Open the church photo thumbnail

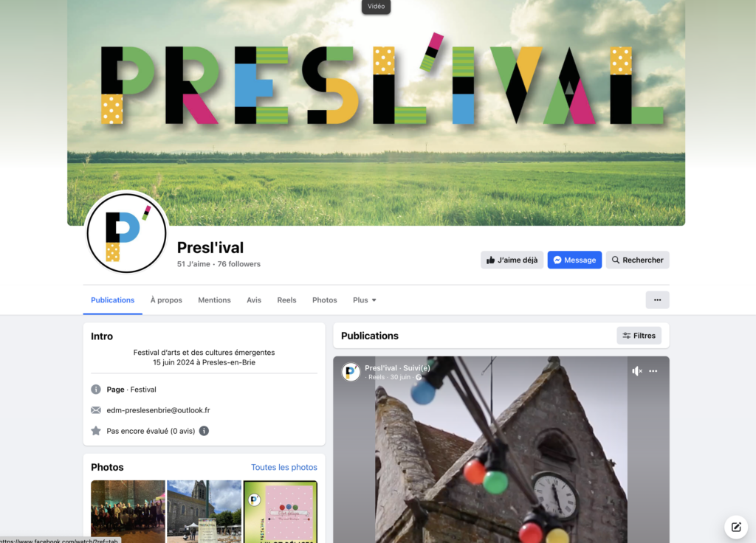click(204, 511)
